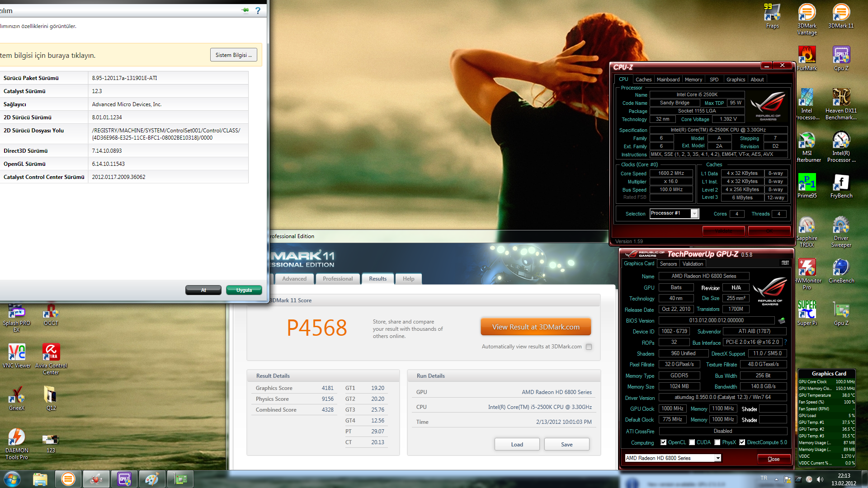
Task: Open the FurMark desktop shortcut
Action: (807, 58)
